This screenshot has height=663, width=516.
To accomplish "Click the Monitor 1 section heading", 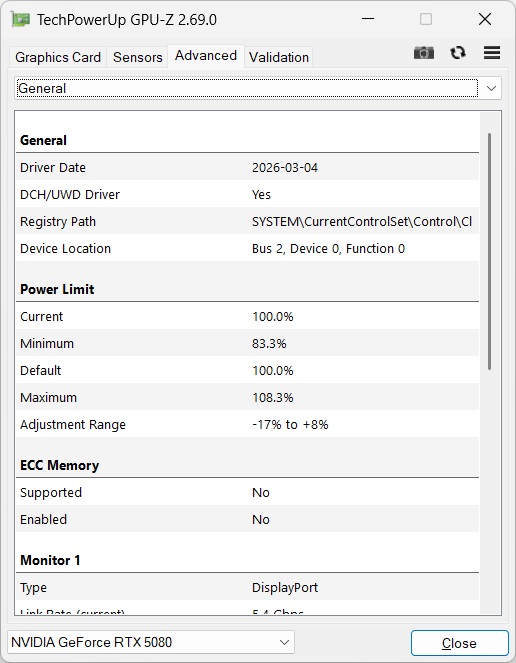I will [50, 560].
